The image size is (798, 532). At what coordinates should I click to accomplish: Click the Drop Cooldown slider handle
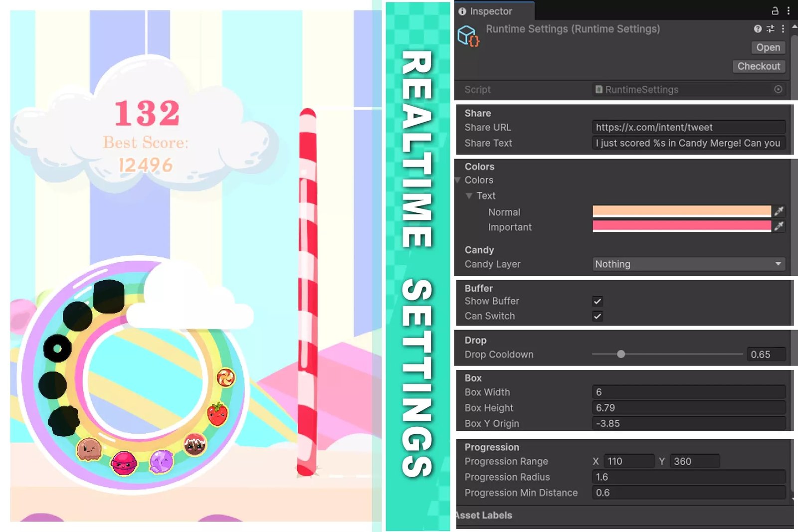click(620, 354)
